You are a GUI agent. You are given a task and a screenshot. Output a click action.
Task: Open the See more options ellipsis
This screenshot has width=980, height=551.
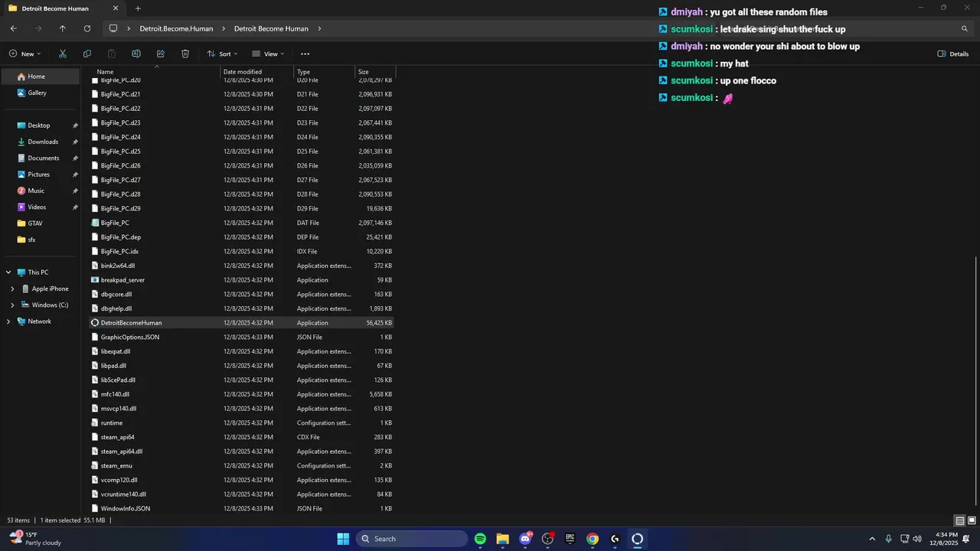pos(305,54)
